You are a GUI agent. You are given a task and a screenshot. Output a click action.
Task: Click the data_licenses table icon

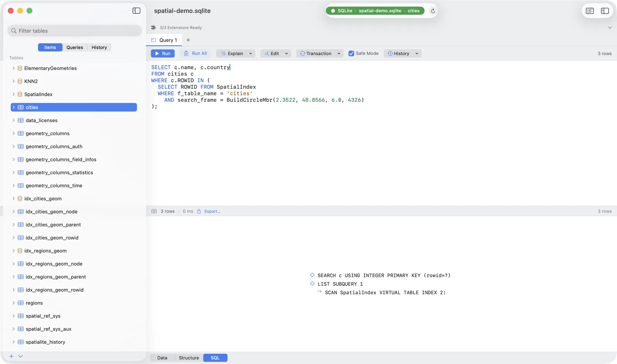[x=21, y=121]
